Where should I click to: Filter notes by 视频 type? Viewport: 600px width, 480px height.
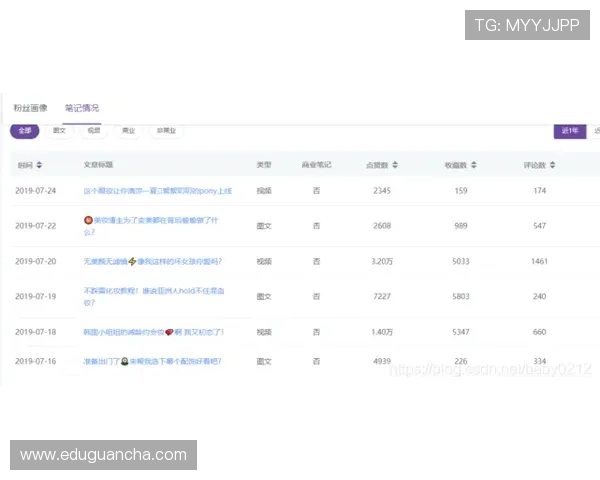[x=93, y=130]
